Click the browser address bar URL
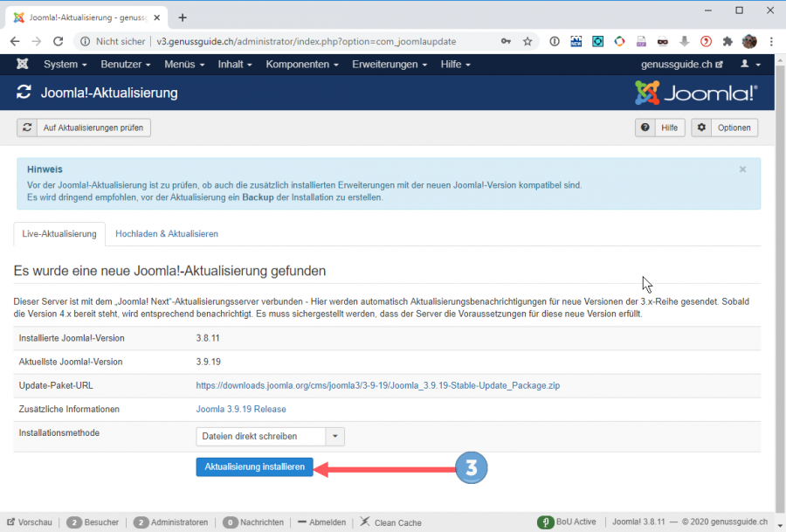 pos(307,42)
